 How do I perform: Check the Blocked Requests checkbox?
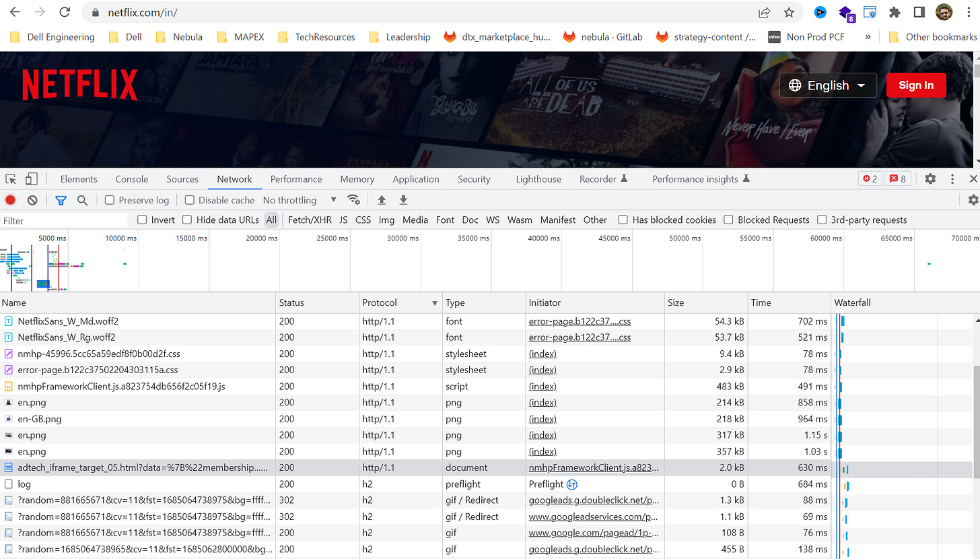click(728, 220)
